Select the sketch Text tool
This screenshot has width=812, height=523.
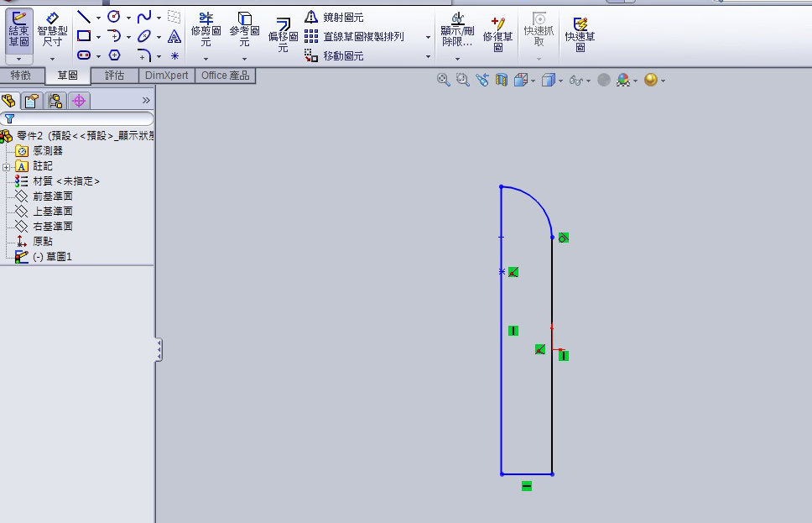coord(174,36)
